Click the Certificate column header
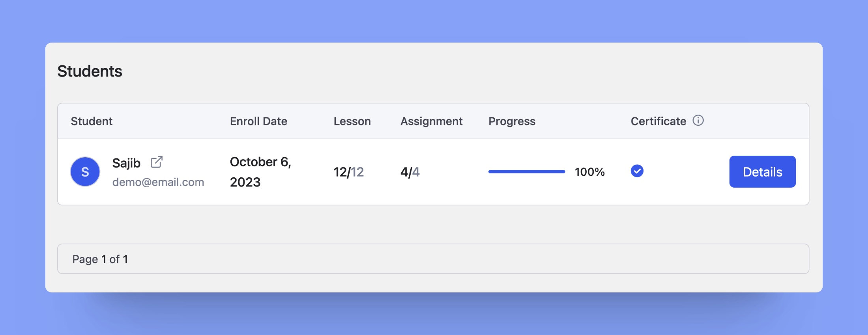The image size is (868, 335). point(658,121)
